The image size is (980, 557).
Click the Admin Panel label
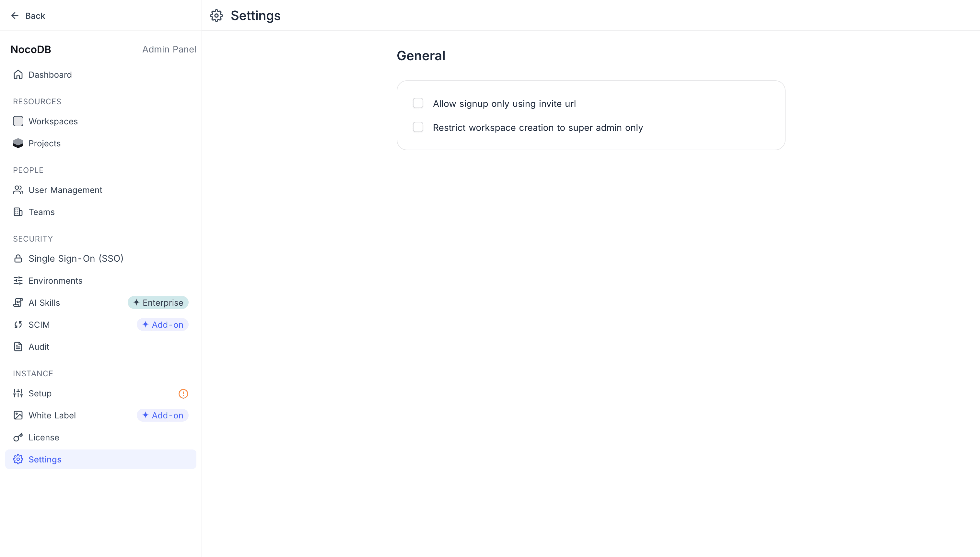169,49
